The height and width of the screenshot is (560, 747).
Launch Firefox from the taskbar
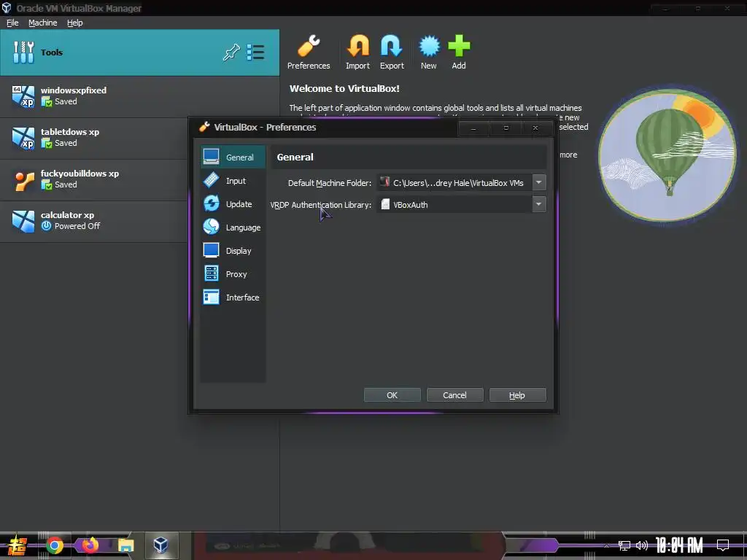point(90,545)
